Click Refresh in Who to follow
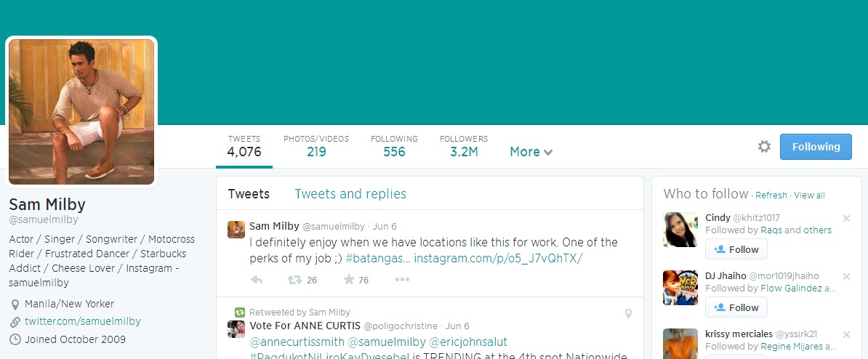 [x=771, y=195]
